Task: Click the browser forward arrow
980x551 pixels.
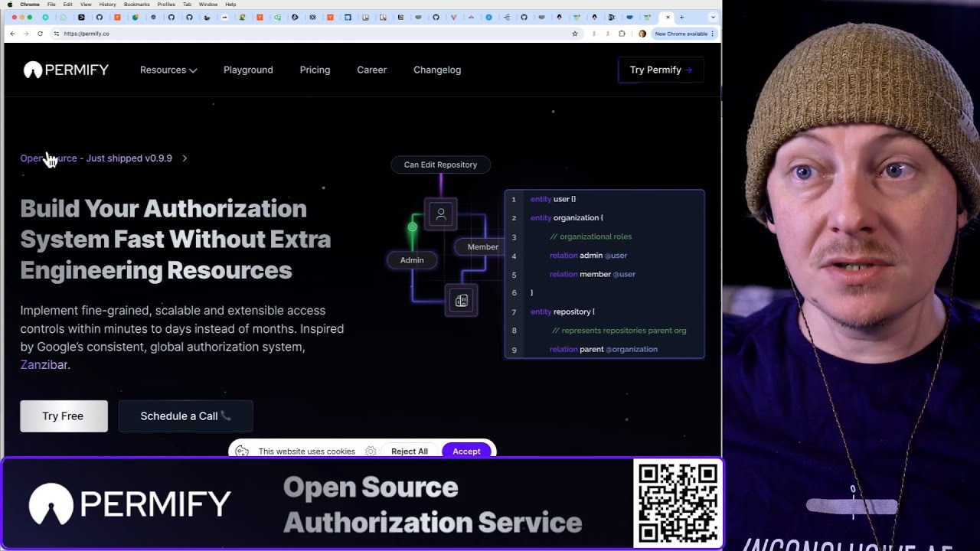Action: [26, 34]
